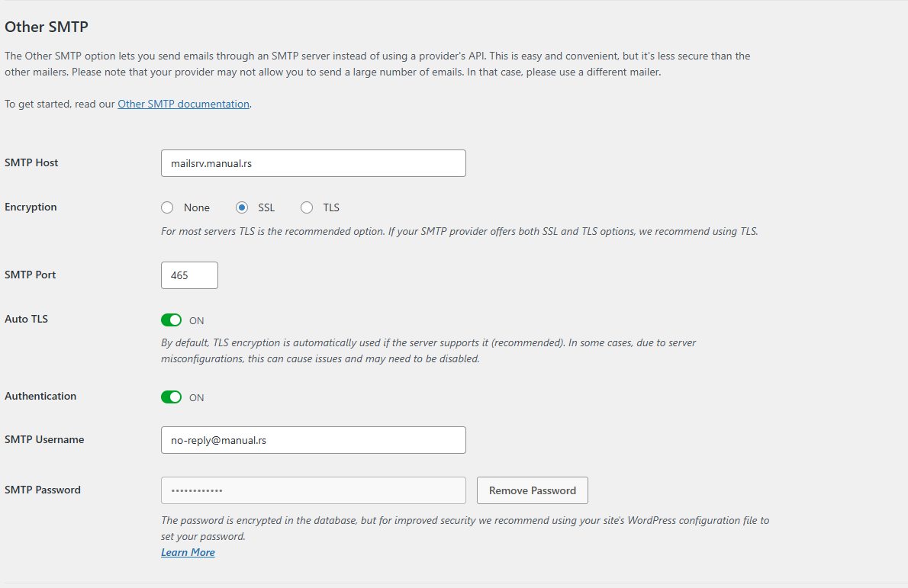This screenshot has height=588, width=908.
Task: Select the SSL encryption radio button
Action: point(242,207)
